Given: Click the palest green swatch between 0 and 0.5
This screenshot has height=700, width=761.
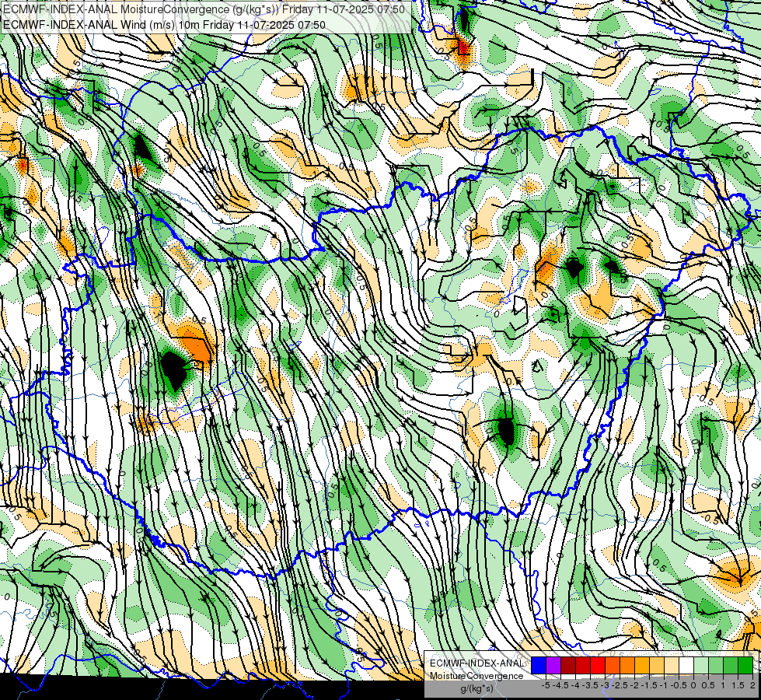Looking at the screenshot, I should click(701, 665).
